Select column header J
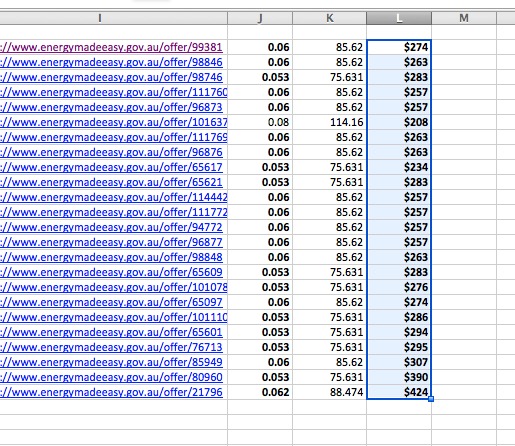This screenshot has height=446, width=515. click(x=260, y=18)
